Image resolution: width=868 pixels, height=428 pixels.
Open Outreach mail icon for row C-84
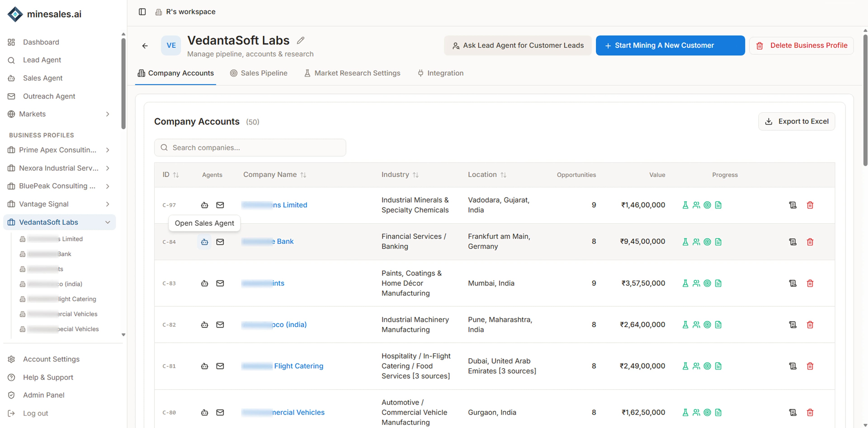click(x=220, y=242)
